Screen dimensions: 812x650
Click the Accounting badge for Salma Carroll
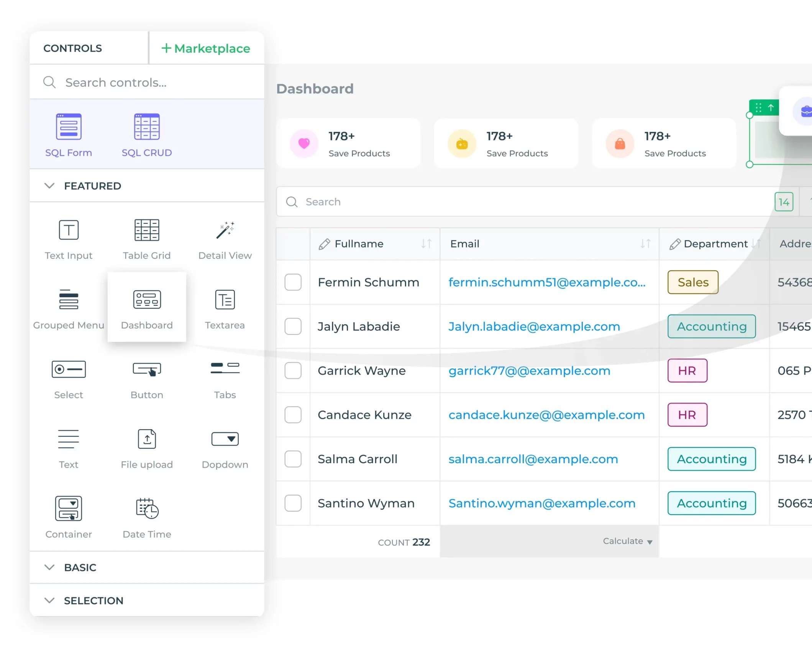point(711,459)
